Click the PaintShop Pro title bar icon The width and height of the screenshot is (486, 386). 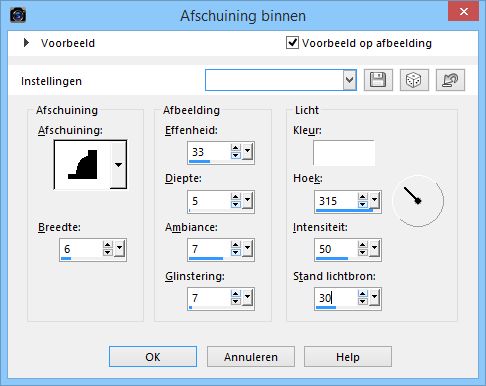18,15
